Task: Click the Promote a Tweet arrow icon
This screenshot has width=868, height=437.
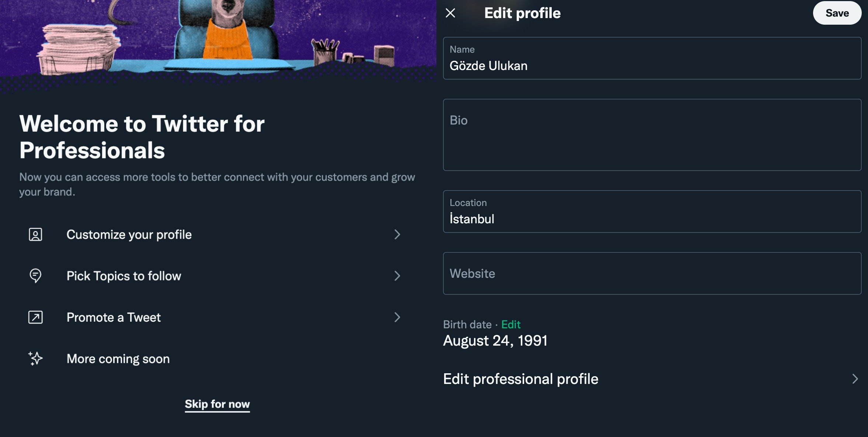Action: (35, 317)
